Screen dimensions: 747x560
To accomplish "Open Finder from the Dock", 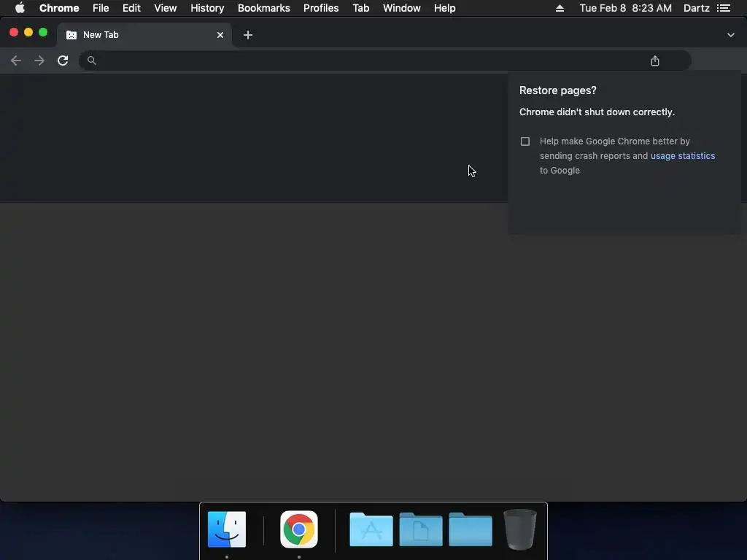I will [227, 529].
